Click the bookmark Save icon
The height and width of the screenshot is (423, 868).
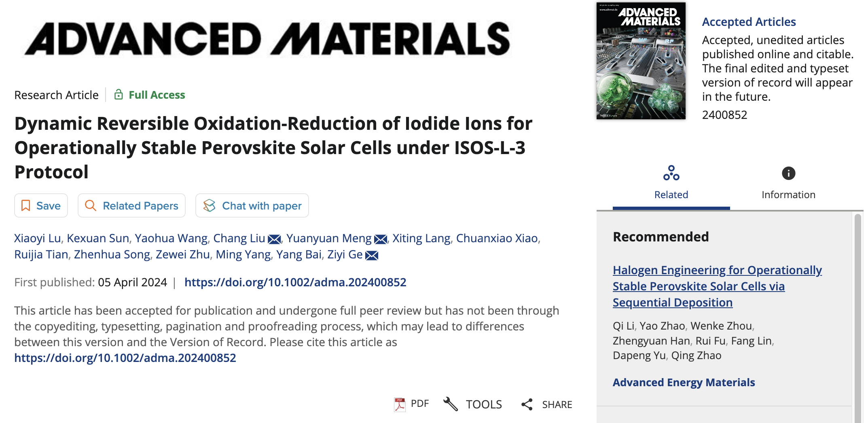point(26,205)
